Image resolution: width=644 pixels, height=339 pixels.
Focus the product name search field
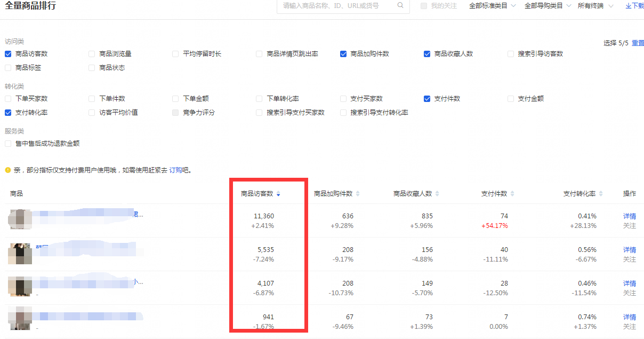pos(339,6)
